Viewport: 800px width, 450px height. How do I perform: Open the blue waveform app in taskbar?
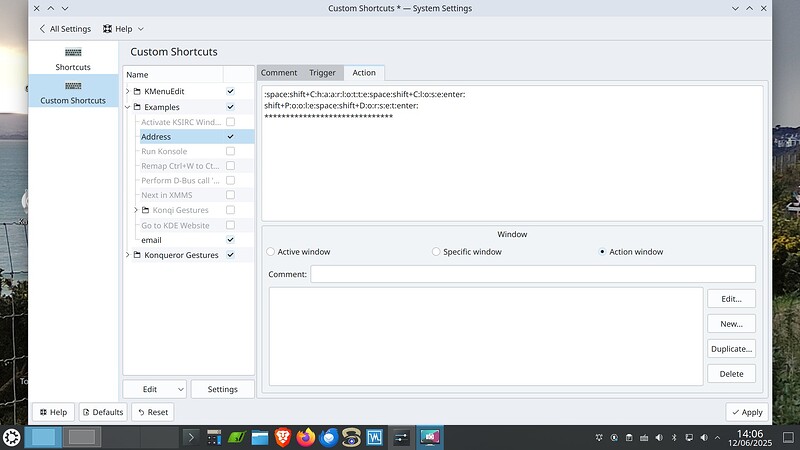374,437
